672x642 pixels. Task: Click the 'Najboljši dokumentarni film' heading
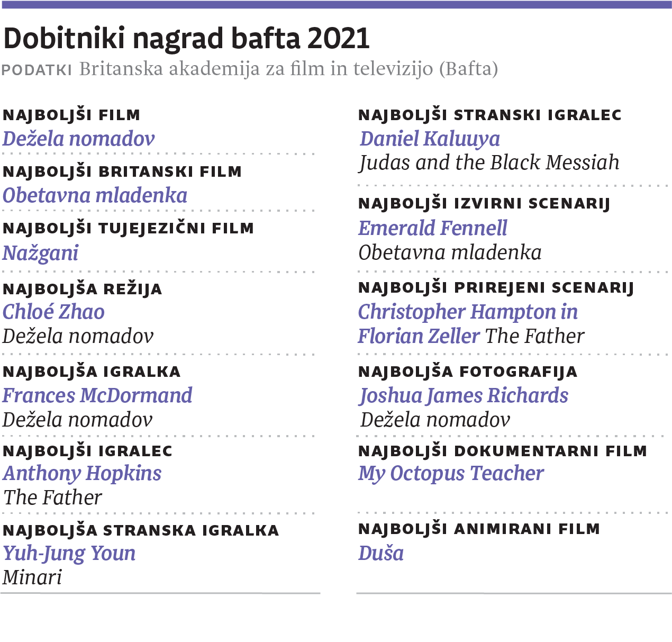(x=503, y=451)
